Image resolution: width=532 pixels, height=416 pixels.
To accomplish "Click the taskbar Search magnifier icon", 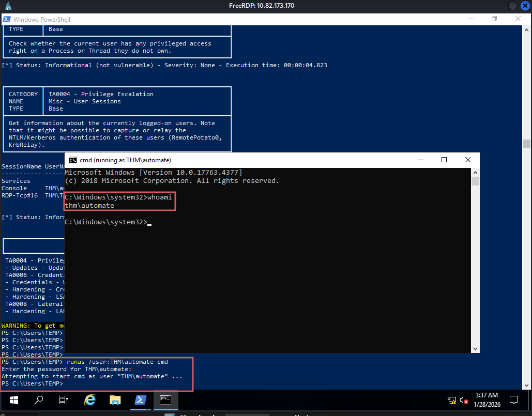I will 39,399.
